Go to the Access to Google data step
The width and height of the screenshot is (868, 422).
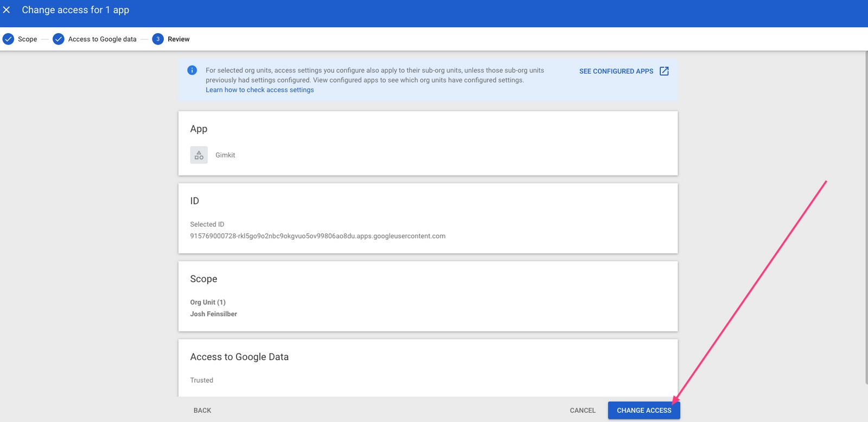pos(103,39)
